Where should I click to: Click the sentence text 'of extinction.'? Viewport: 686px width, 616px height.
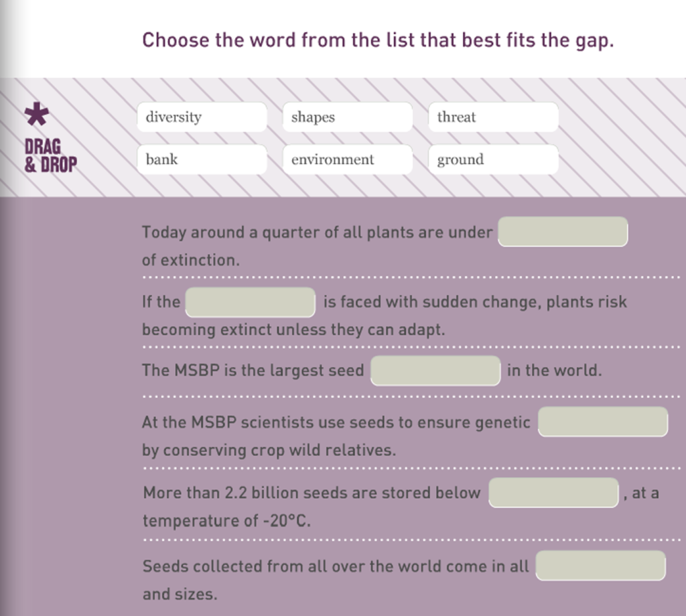190,260
